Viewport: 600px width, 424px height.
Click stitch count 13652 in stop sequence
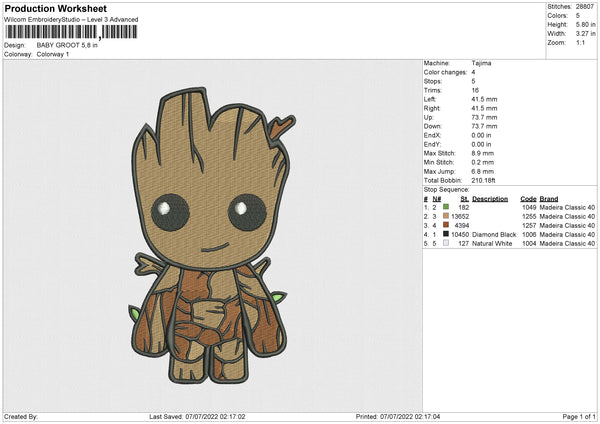[460, 216]
